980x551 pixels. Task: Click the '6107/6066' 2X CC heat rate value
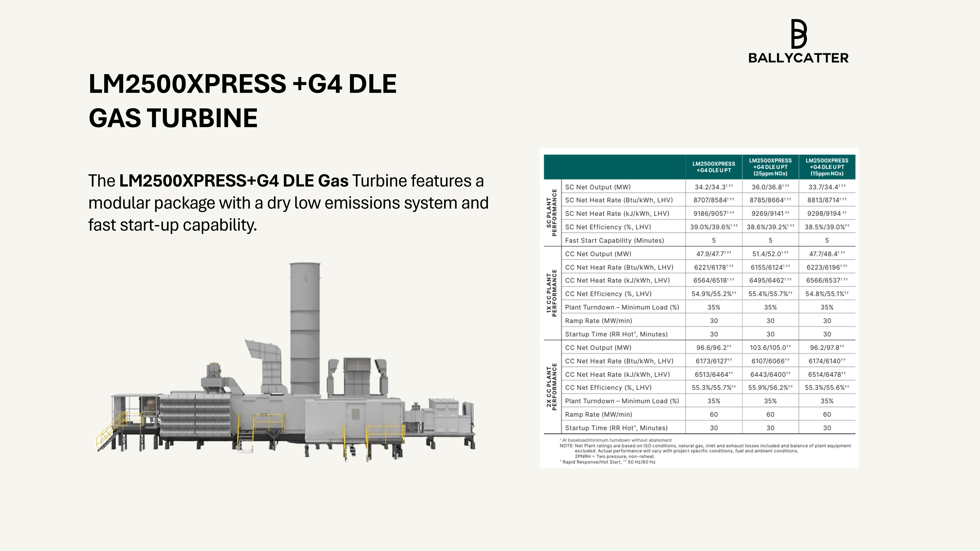(770, 361)
